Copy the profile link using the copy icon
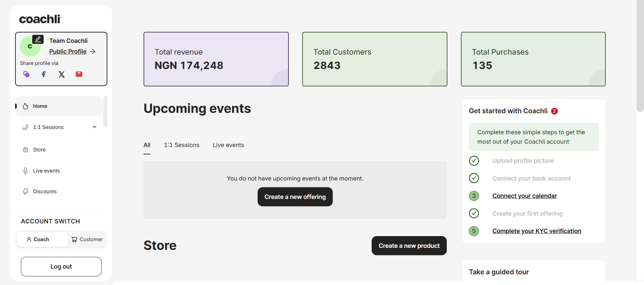The width and height of the screenshot is (644, 285). pyautogui.click(x=26, y=74)
